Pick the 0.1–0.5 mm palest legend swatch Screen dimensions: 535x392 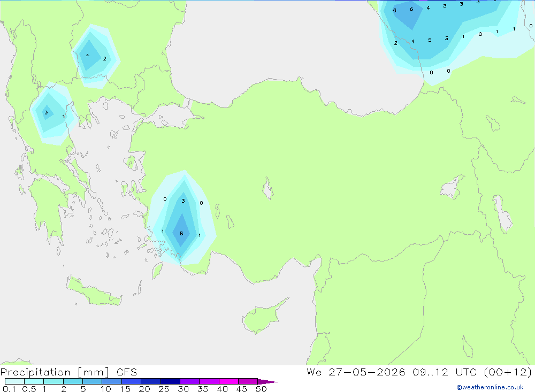pyautogui.click(x=14, y=381)
